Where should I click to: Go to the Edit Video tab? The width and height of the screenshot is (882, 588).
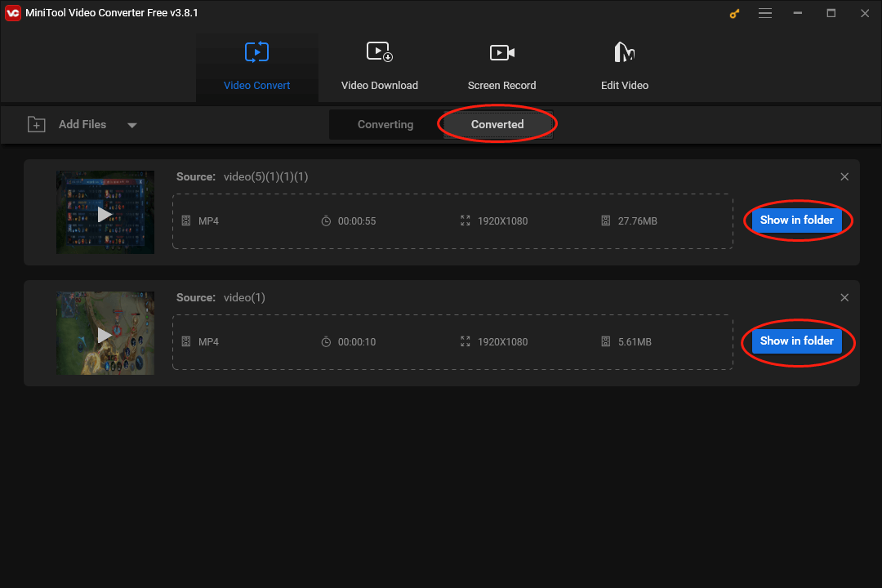(x=625, y=67)
